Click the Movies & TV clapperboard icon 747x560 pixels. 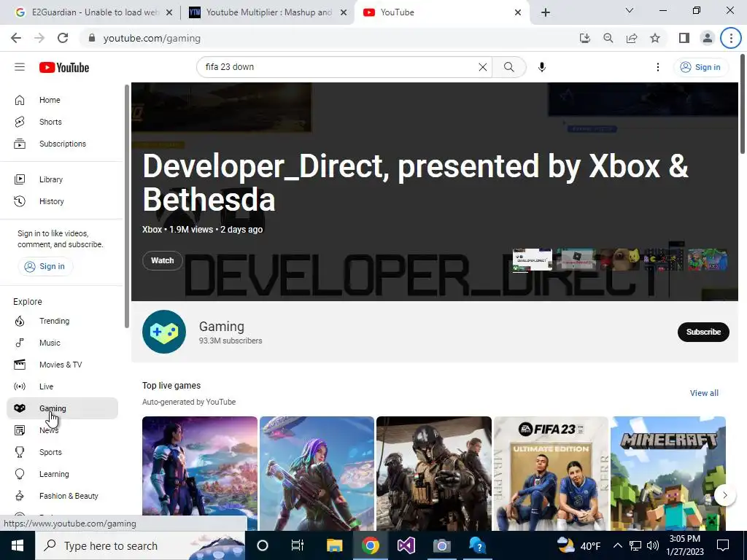coord(20,365)
